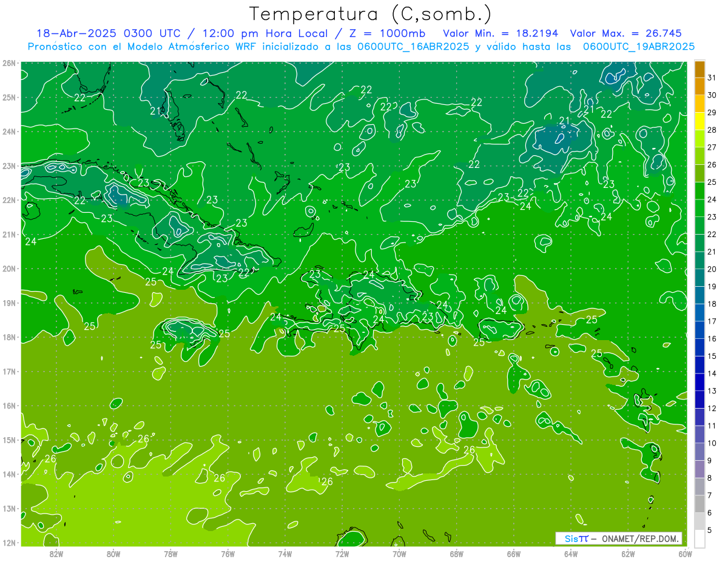
Task: Click the longitude axis label '70W'
Action: pyautogui.click(x=399, y=554)
